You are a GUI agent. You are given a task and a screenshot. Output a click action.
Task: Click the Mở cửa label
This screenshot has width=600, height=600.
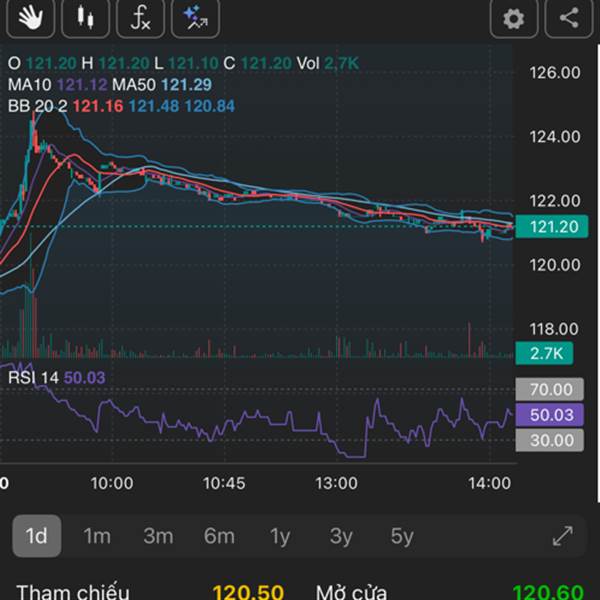pos(351,592)
